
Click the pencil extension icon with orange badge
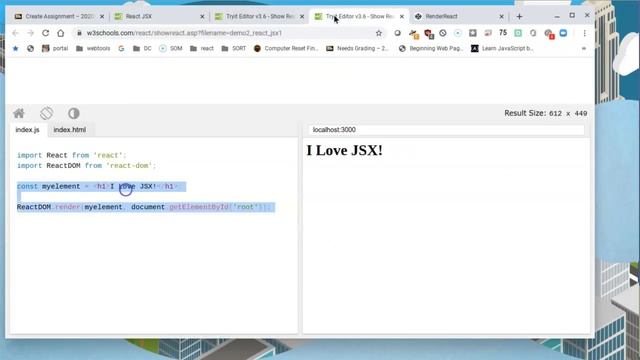coord(413,34)
